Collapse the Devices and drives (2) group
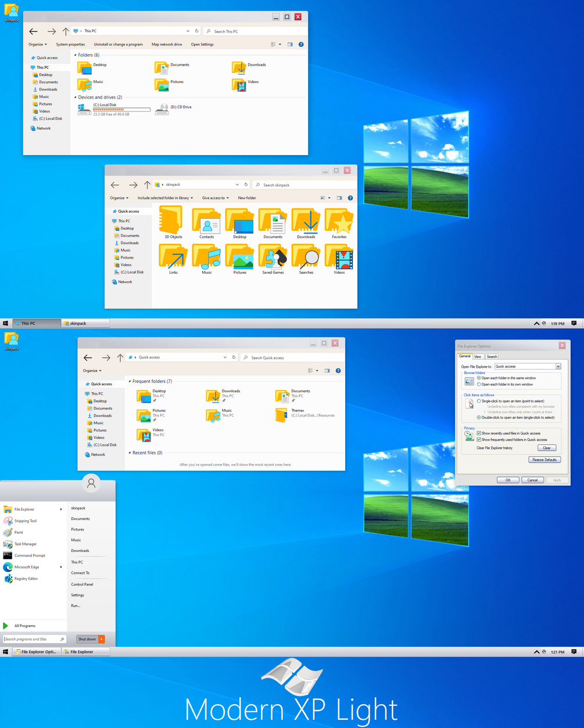 75,98
